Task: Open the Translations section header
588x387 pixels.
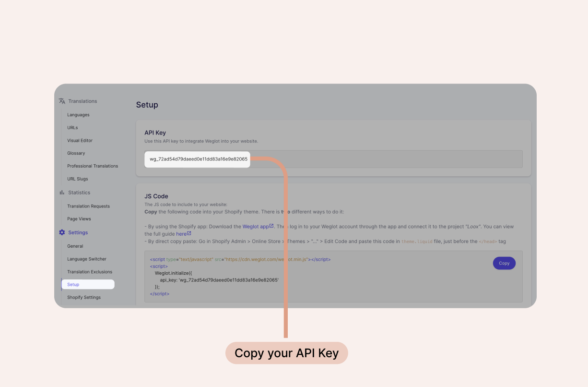Action: [x=82, y=101]
